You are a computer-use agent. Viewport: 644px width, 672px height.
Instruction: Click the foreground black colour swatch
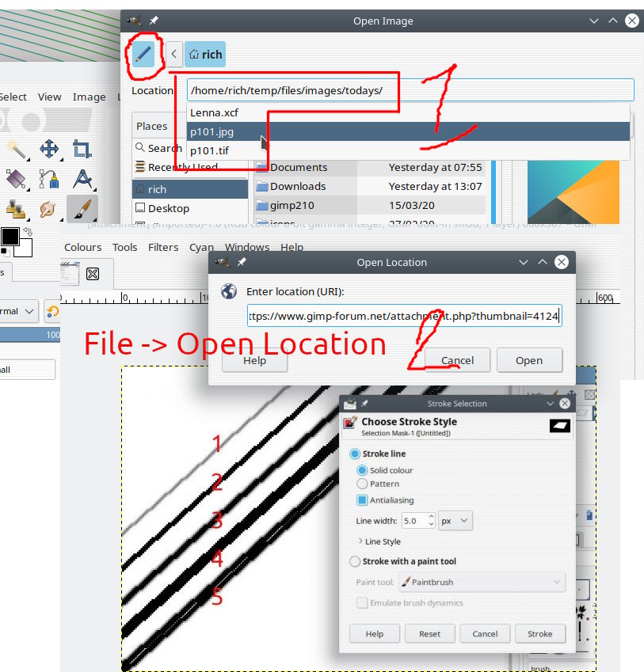tap(10, 236)
